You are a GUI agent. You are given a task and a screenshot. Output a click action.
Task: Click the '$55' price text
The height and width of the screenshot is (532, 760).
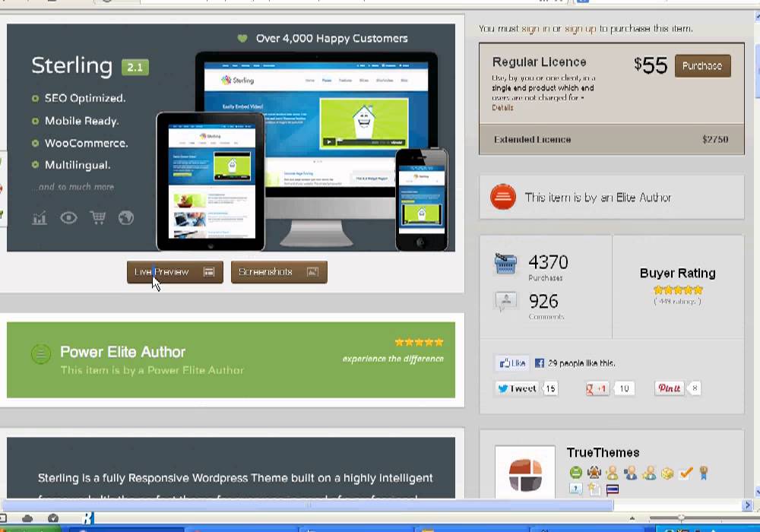coord(651,65)
